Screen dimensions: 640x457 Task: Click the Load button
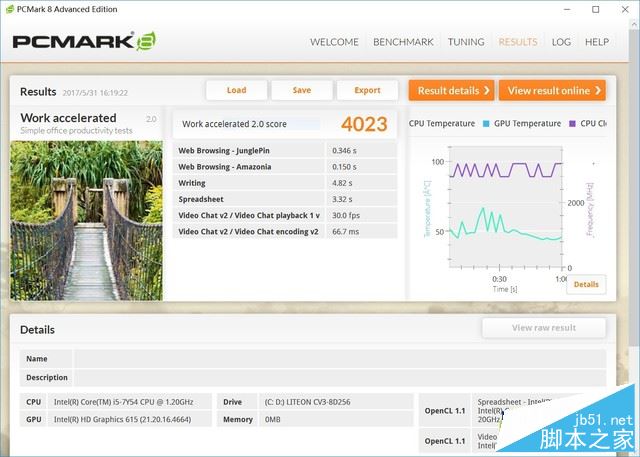point(237,90)
